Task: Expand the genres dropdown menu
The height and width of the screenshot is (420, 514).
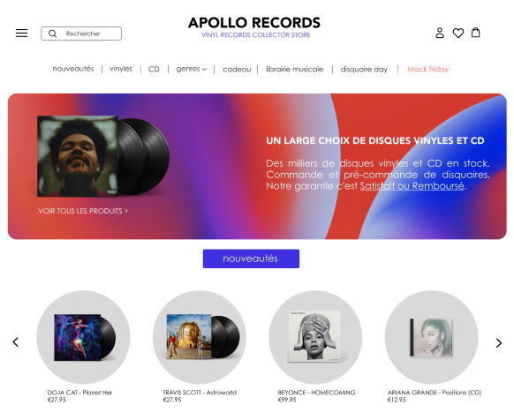Action: click(191, 69)
